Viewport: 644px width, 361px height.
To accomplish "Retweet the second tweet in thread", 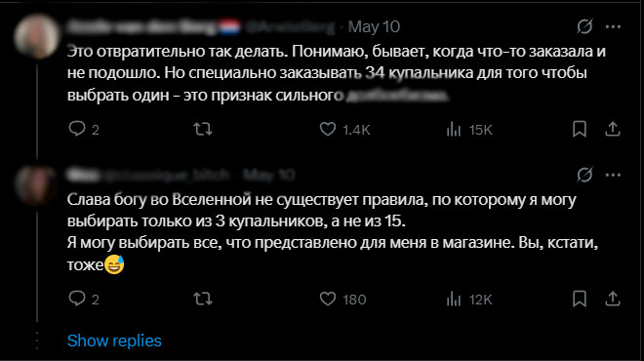I will (203, 299).
